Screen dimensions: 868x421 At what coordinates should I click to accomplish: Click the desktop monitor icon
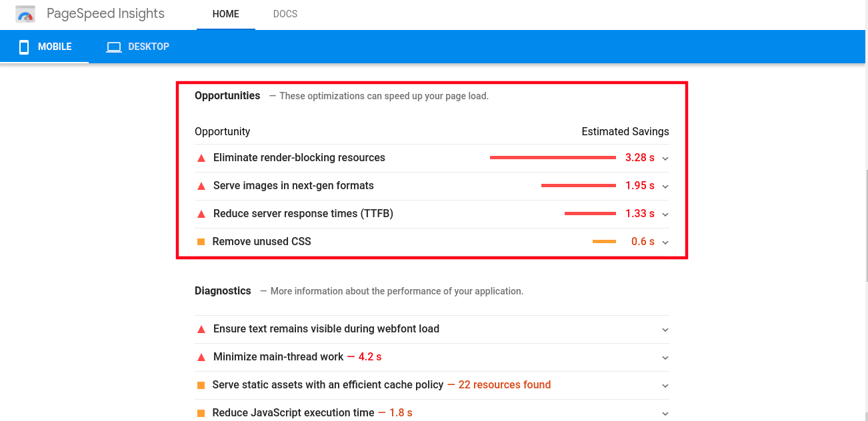[x=114, y=47]
